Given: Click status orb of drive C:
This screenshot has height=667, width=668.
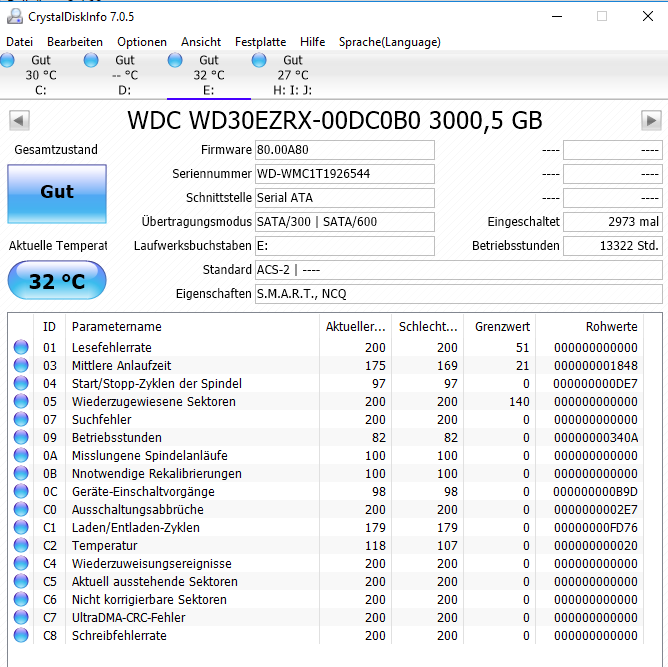Looking at the screenshot, I should (x=7, y=60).
